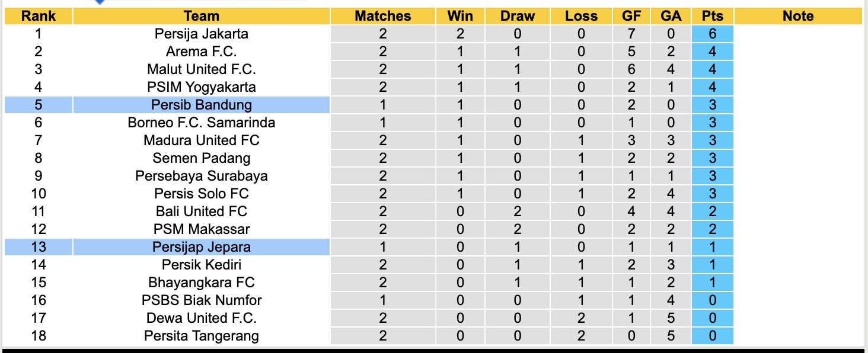Open PSBS Biak Numfor team entry
868x353 pixels.
pyautogui.click(x=202, y=300)
